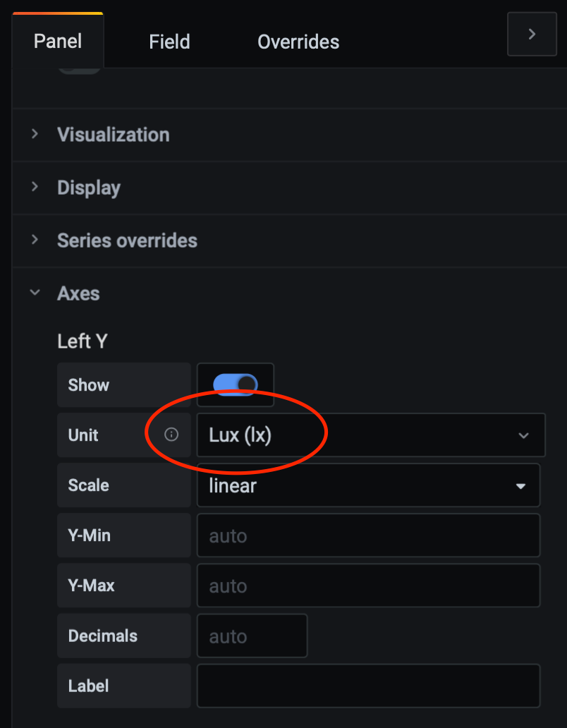Toggle the Left Y Show switch
Image resolution: width=567 pixels, height=728 pixels.
(x=236, y=384)
